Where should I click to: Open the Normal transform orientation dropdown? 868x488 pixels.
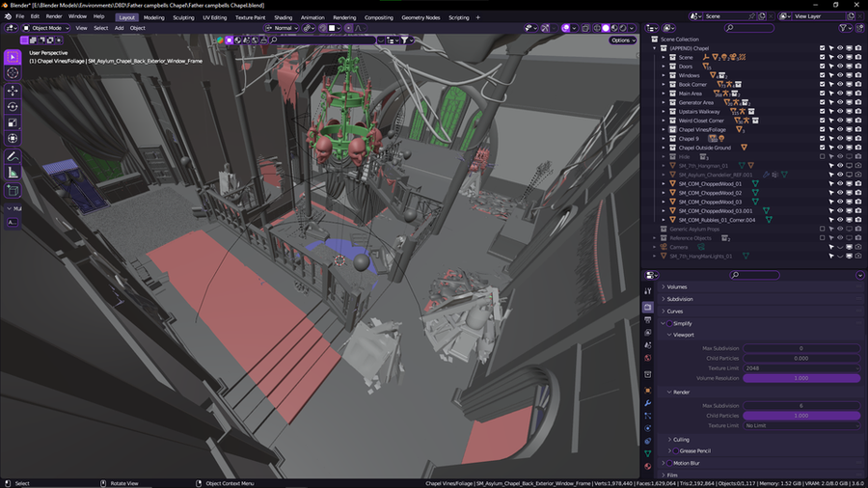click(x=282, y=28)
